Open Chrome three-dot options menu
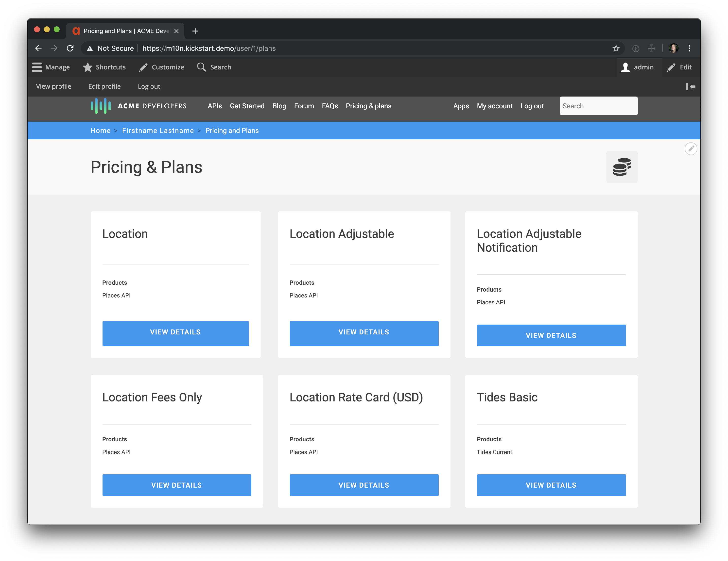 click(x=689, y=49)
